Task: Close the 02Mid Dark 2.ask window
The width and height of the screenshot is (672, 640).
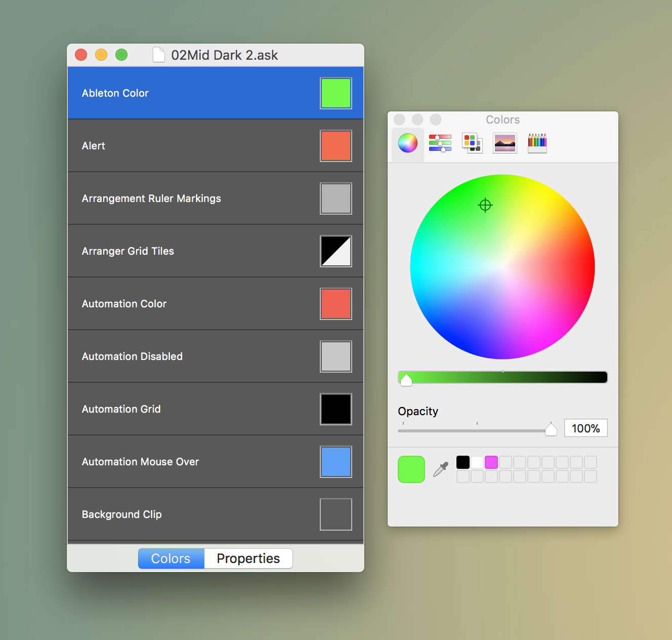Action: [x=81, y=55]
